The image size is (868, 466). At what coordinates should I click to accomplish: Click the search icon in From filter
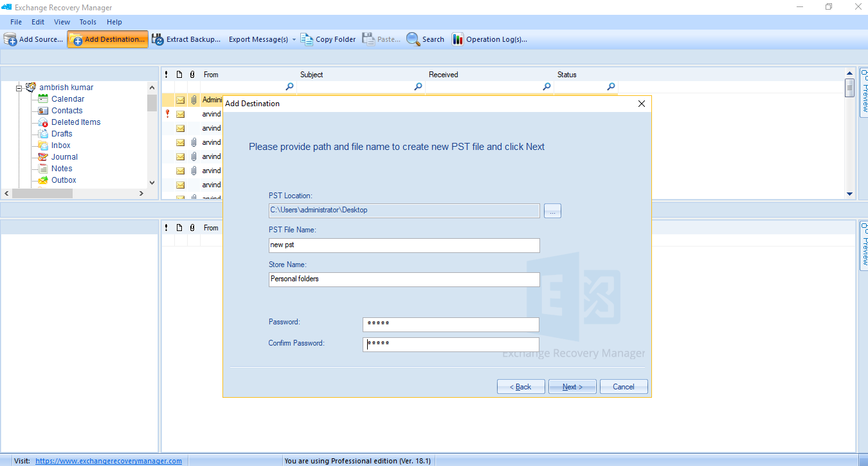tap(289, 87)
